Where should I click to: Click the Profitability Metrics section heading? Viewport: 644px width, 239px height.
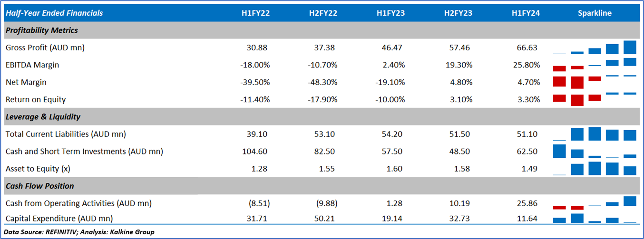coord(42,30)
